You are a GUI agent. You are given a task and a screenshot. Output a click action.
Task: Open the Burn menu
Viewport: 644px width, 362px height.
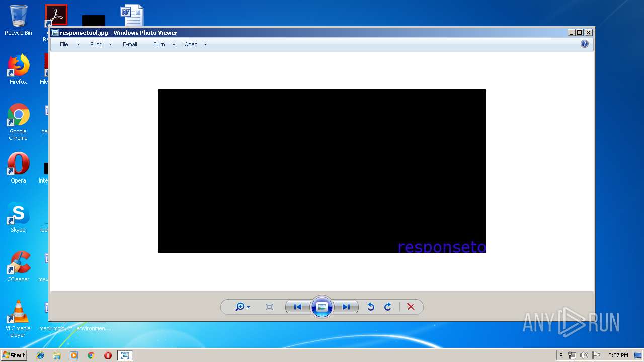pos(159,44)
